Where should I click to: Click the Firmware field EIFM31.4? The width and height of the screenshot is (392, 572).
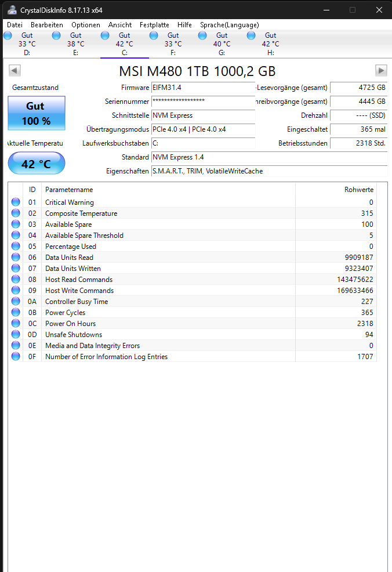pos(203,88)
